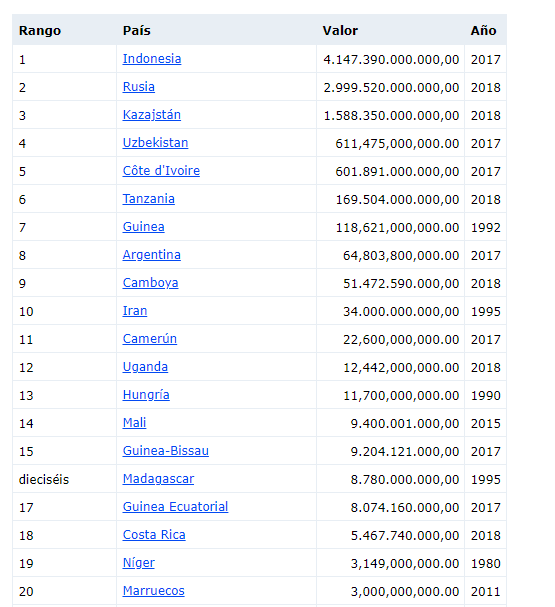Click the rank cell reading dieciséis
555x607 pixels.
(44, 480)
